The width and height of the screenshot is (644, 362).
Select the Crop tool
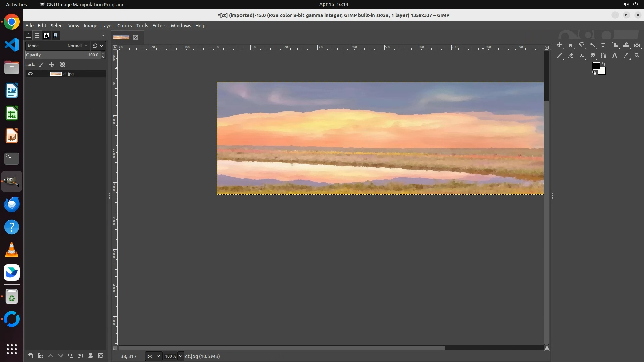click(604, 45)
